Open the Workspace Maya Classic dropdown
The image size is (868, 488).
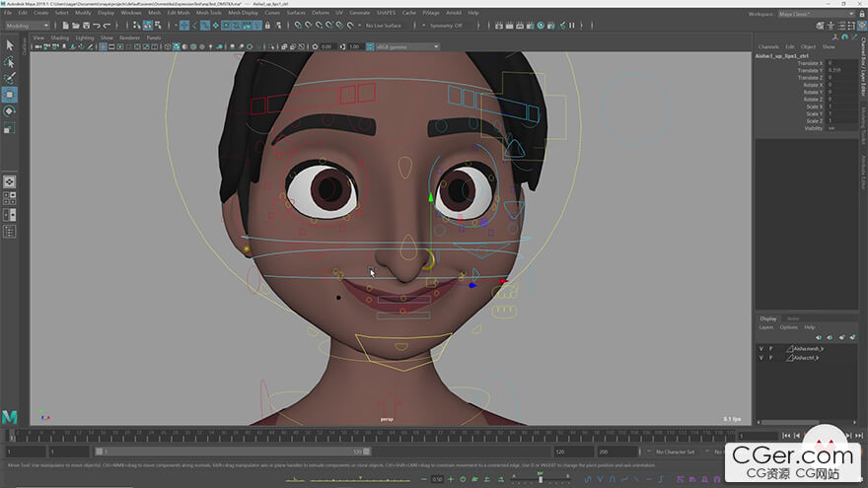point(817,14)
